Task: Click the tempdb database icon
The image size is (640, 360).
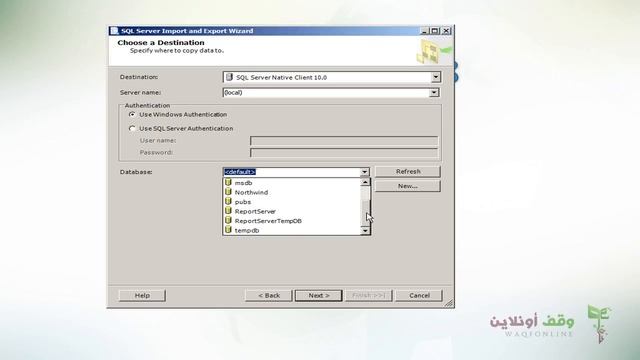Action: click(228, 230)
